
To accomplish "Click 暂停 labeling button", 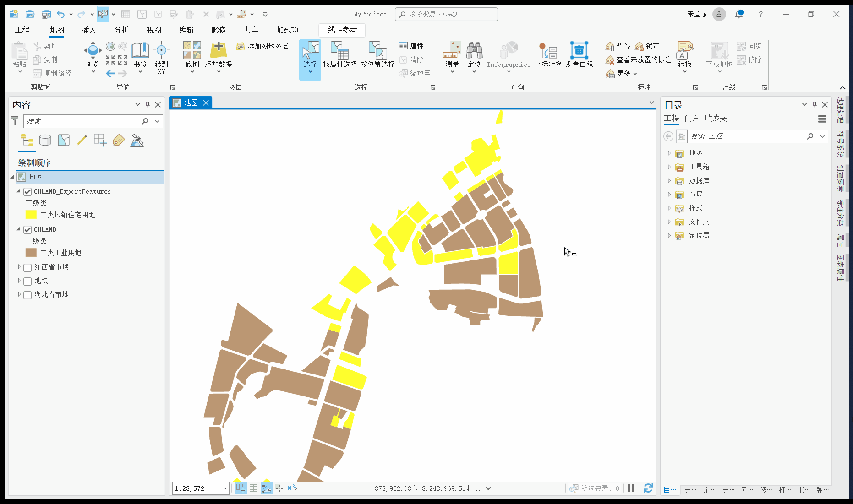I will pos(618,46).
